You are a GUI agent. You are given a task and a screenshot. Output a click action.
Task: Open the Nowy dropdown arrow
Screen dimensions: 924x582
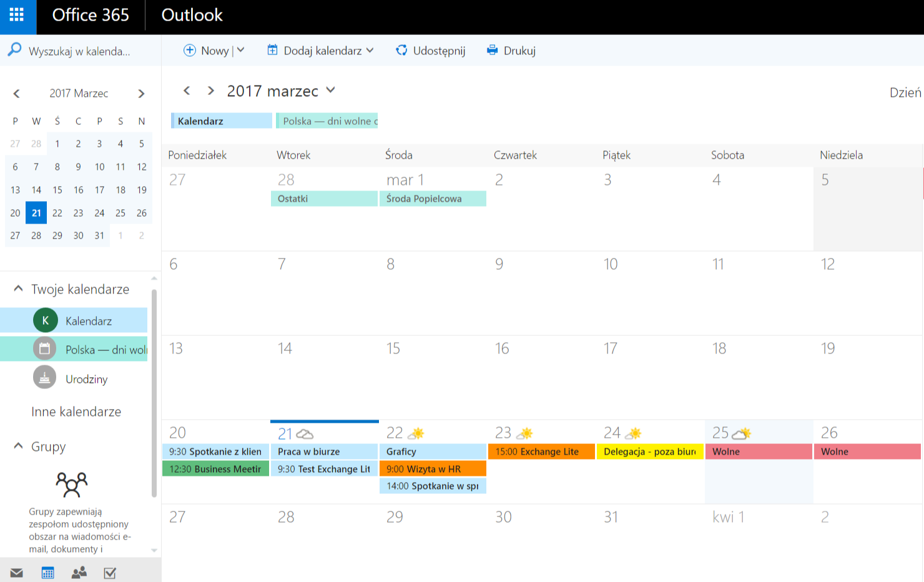click(x=241, y=51)
